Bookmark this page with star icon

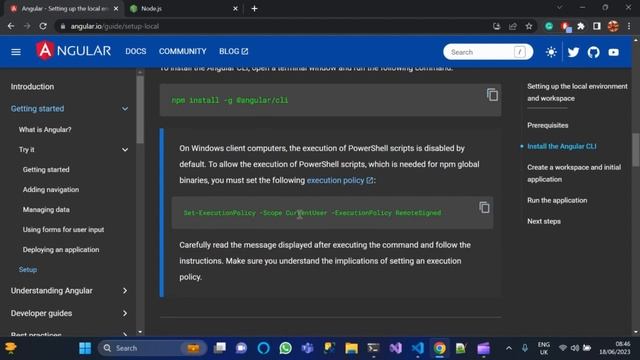coord(529,27)
